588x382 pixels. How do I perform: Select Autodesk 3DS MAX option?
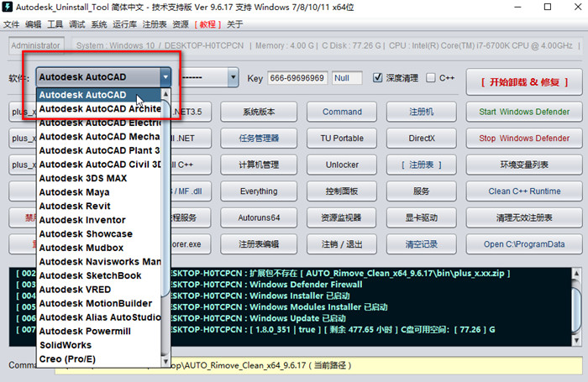click(99, 178)
